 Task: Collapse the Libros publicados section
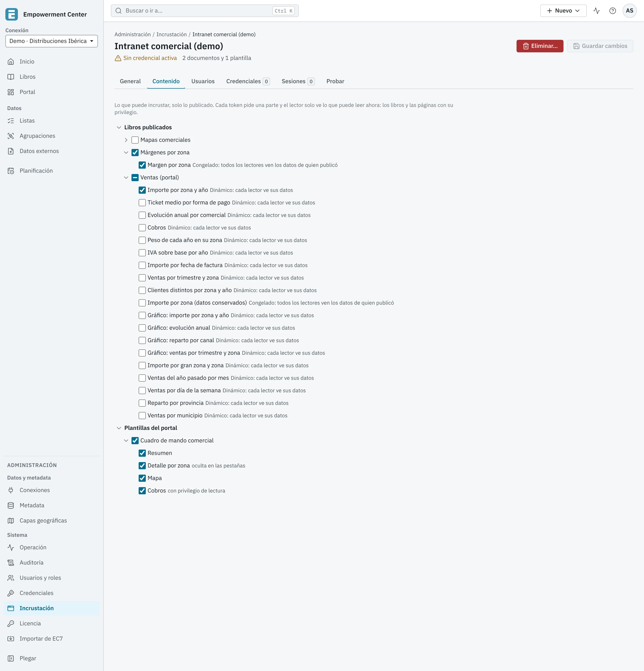pos(119,127)
